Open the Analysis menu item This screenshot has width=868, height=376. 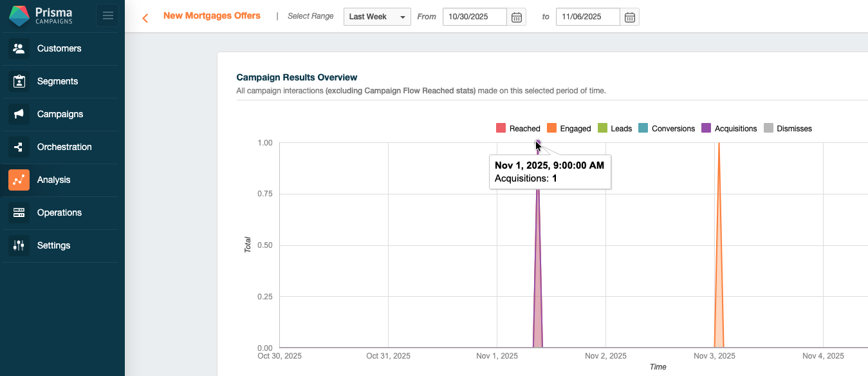tap(54, 180)
